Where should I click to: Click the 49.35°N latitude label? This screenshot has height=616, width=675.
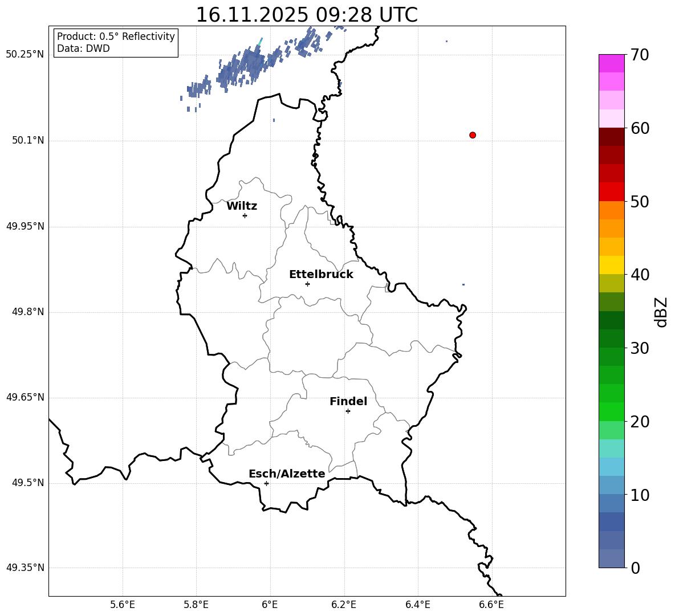click(x=25, y=568)
